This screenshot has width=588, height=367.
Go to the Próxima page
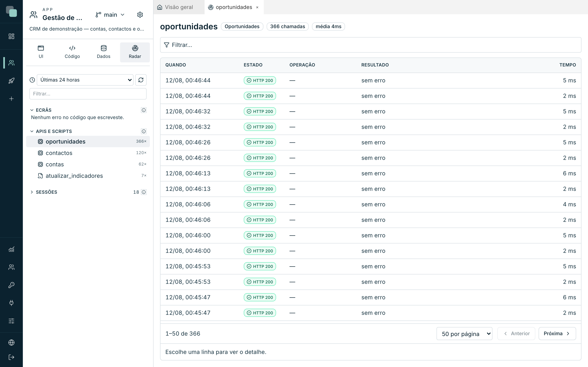coord(557,334)
